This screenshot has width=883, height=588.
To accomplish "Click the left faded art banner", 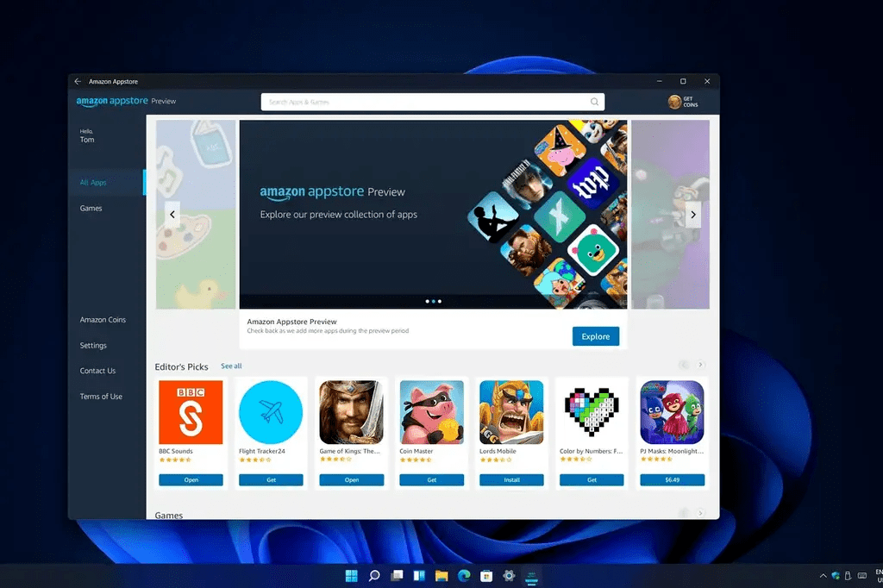I will (x=196, y=214).
